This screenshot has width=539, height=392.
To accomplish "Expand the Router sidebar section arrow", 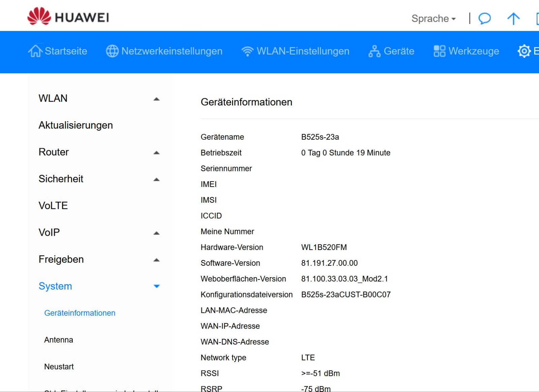I will (x=156, y=153).
